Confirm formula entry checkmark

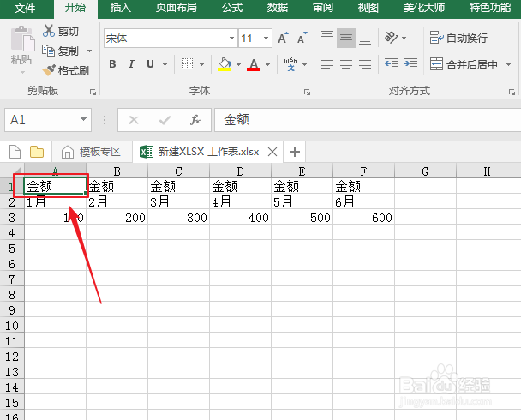coord(165,120)
